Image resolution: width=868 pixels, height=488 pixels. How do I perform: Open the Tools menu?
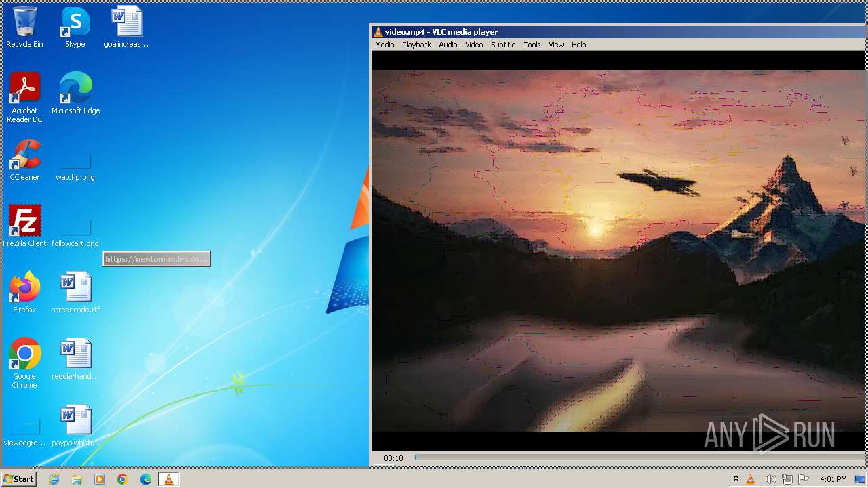point(532,45)
